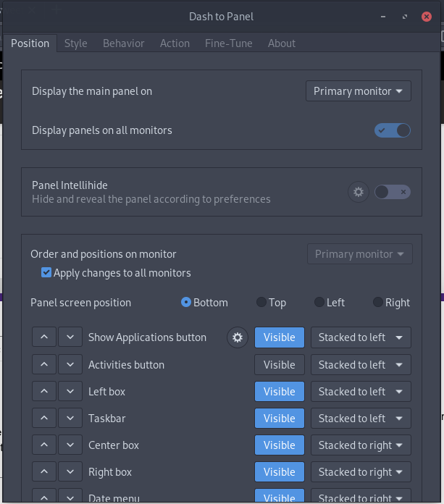Move Right box down

(70, 472)
